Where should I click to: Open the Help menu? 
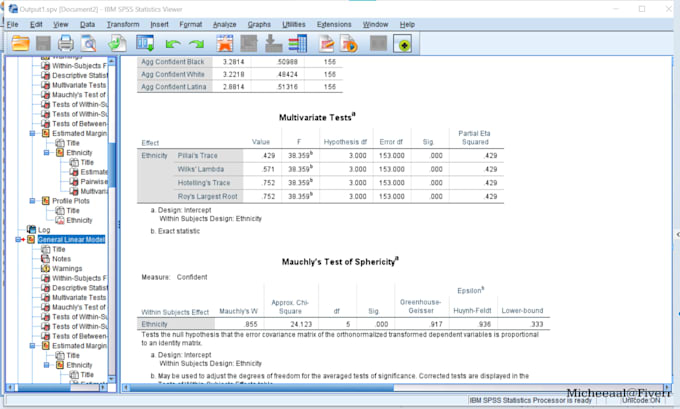point(407,24)
